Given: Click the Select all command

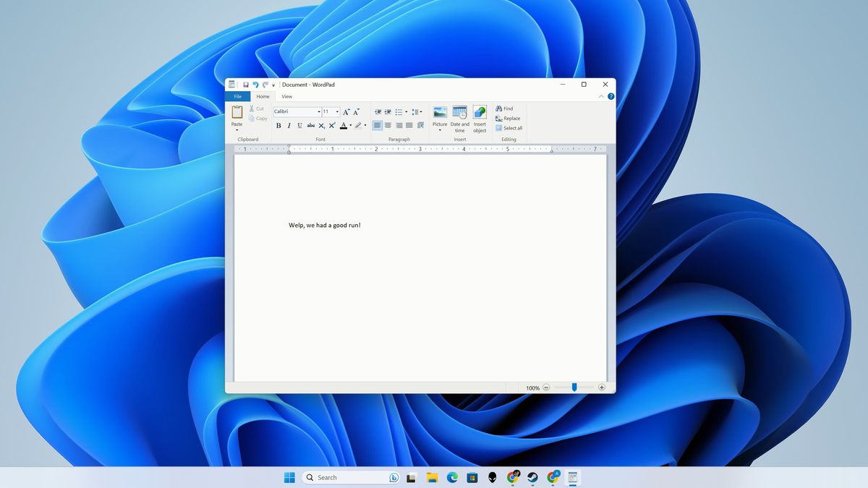Looking at the screenshot, I should coord(509,128).
